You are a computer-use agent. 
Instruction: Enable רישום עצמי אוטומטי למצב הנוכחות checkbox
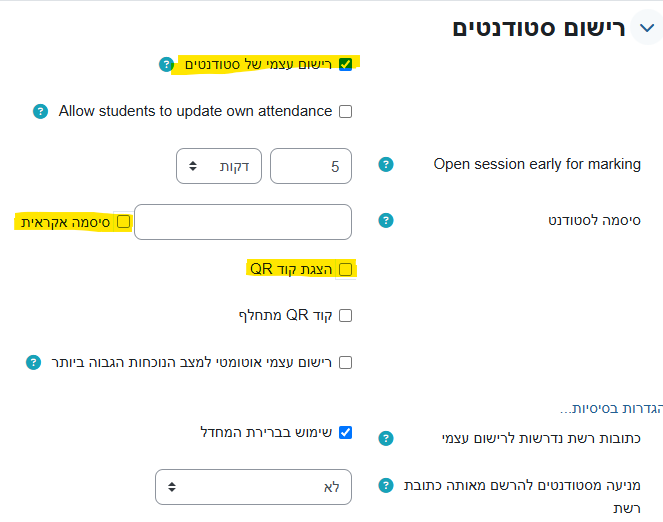(x=346, y=362)
